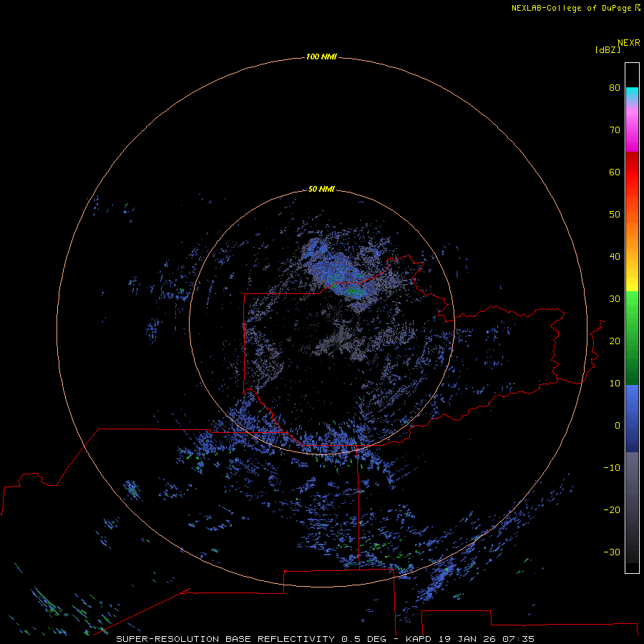The image size is (644, 644).
Task: Click the KAPD station identifier in caption
Action: point(419,639)
